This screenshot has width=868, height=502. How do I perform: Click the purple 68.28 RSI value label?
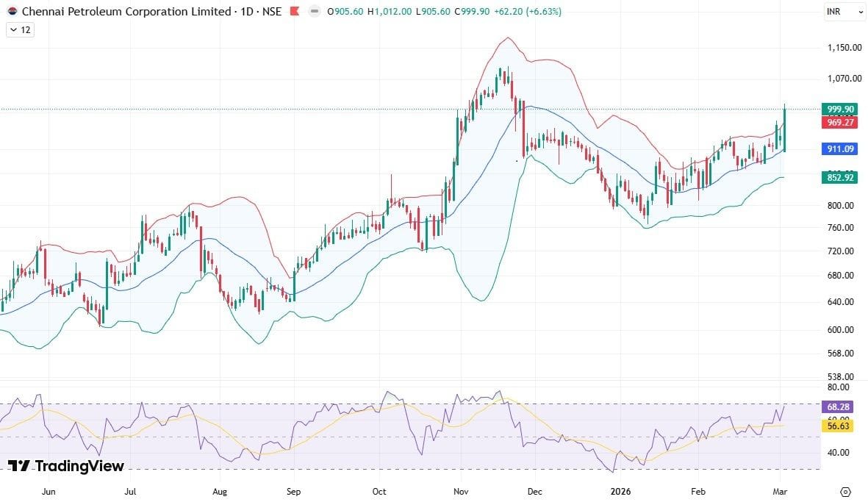pos(838,406)
